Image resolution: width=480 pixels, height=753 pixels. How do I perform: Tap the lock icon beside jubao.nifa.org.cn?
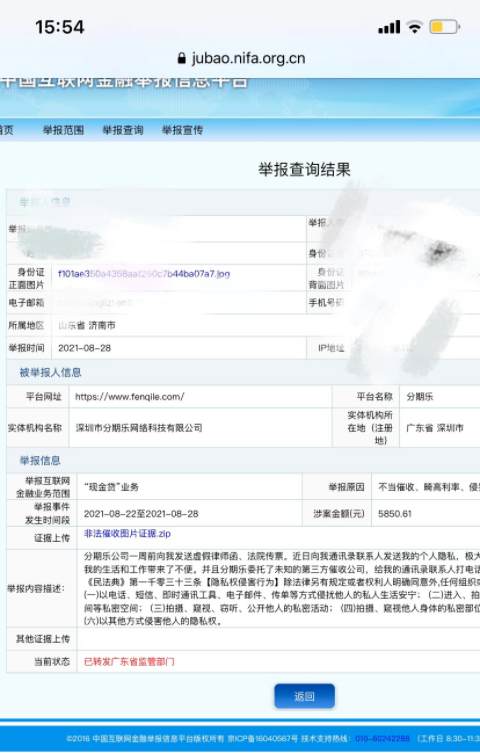[x=181, y=59]
